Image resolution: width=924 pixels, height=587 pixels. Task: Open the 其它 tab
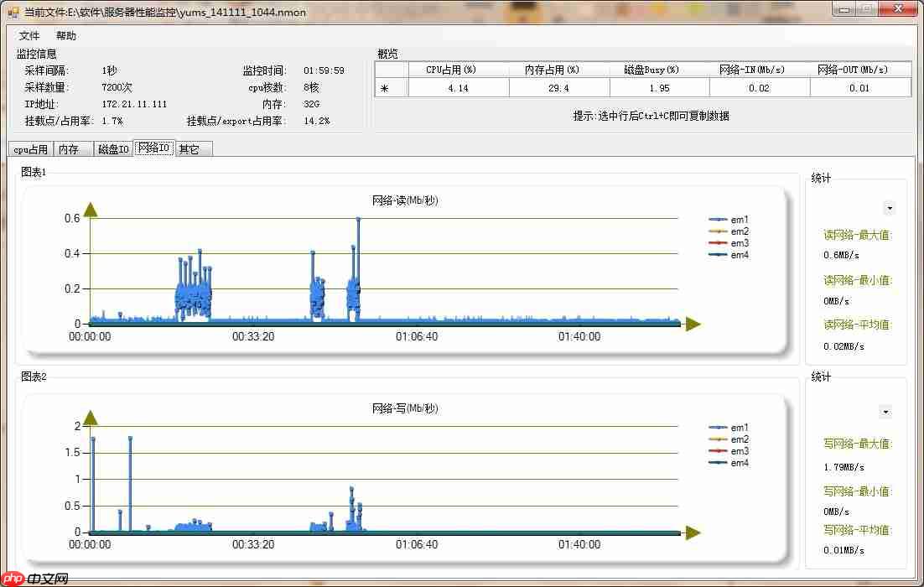tap(189, 149)
